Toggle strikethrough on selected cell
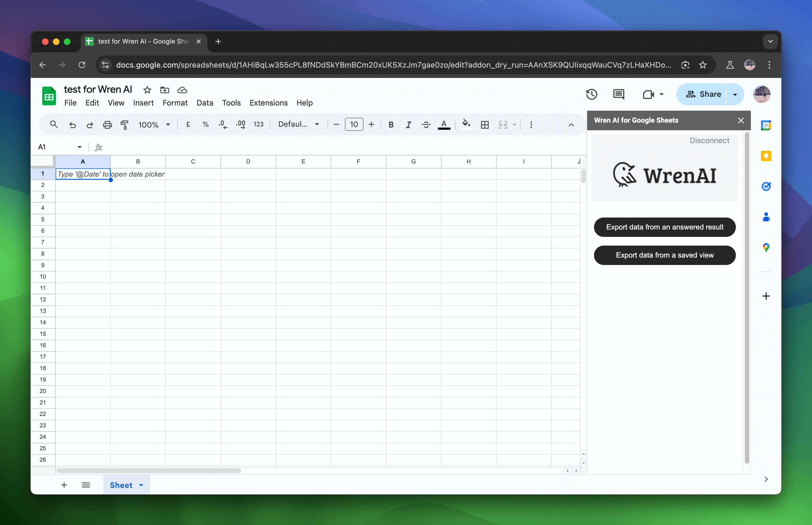Viewport: 812px width, 525px height. (x=426, y=124)
